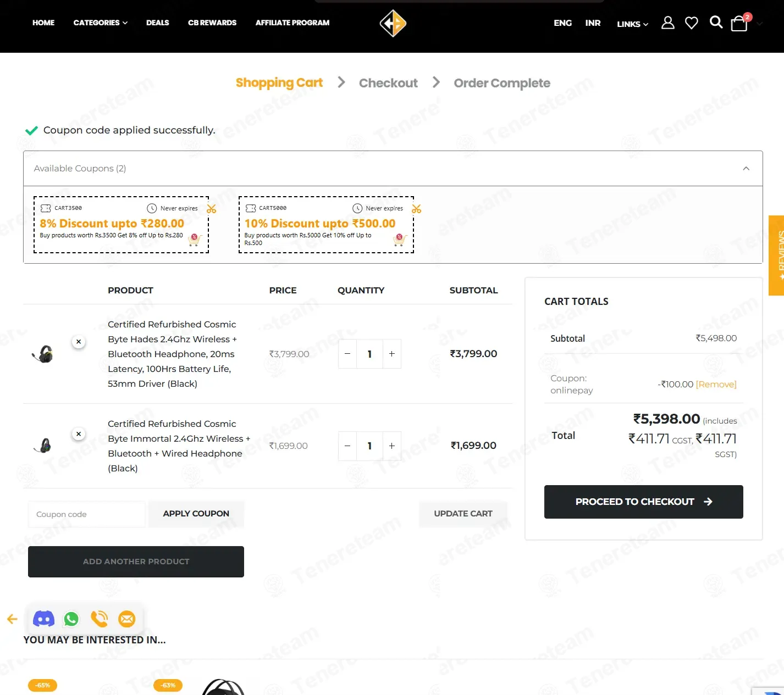
Task: Click the Immortal headphone thumbnail
Action: (42, 446)
